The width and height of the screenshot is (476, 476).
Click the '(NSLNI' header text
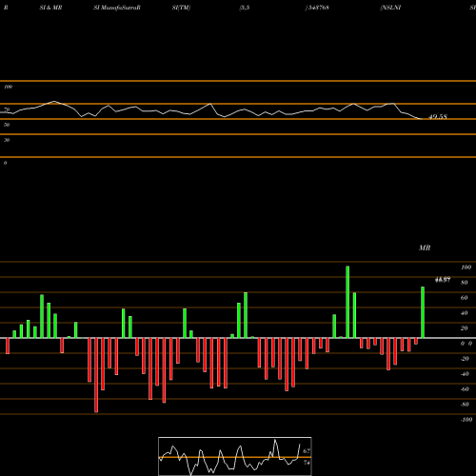click(x=390, y=8)
